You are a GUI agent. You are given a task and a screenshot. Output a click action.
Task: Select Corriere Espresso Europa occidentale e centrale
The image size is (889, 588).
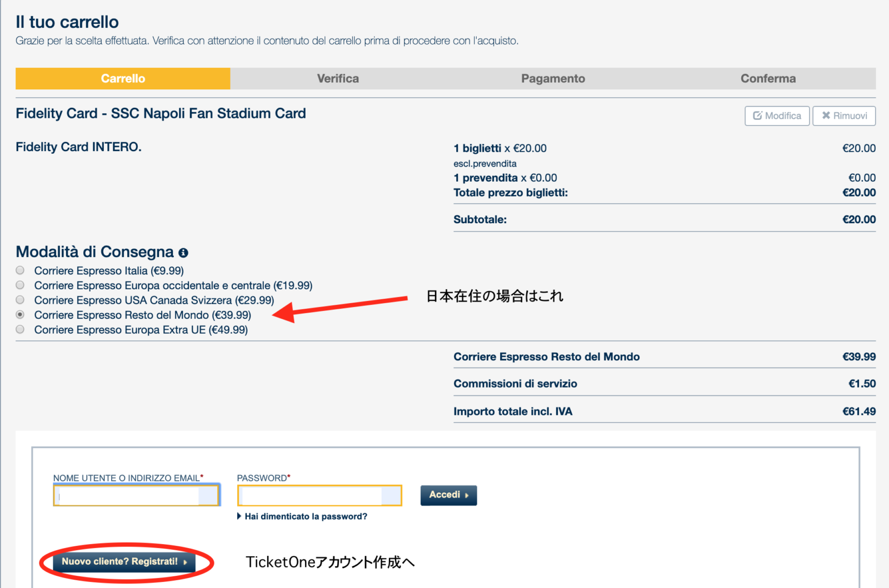20,285
